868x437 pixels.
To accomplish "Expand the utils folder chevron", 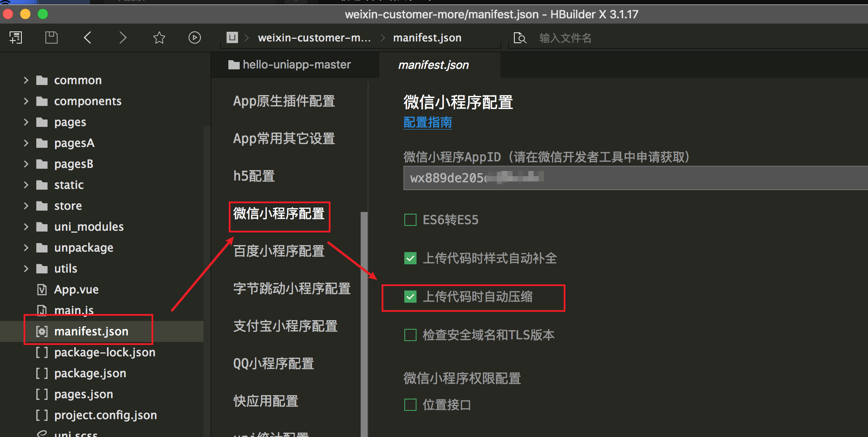I will 26,269.
